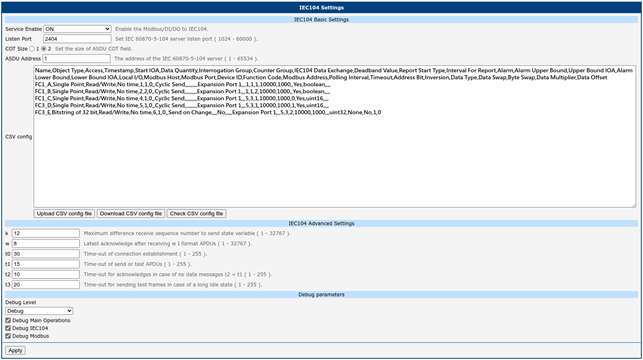Click the 'Enable the Modbus/DI/DO to IEC104' hint
The width and height of the screenshot is (643, 360).
click(x=162, y=29)
